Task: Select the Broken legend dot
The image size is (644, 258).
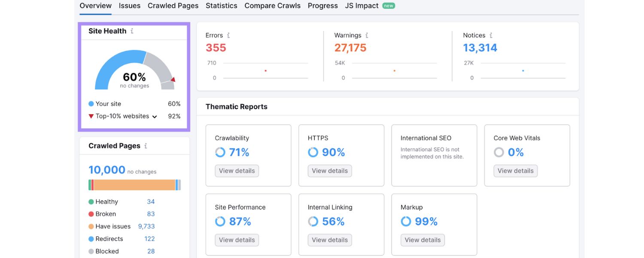Action: 91,214
